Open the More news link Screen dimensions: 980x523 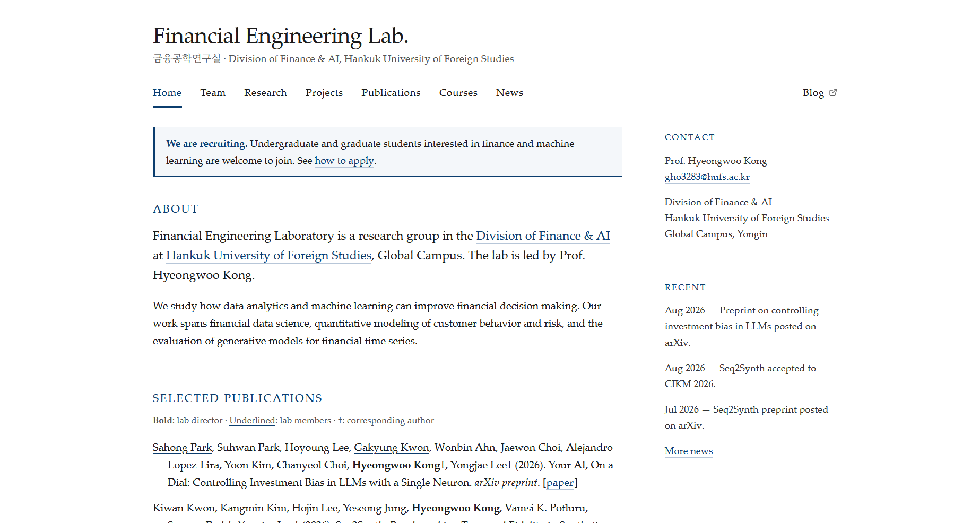click(689, 451)
